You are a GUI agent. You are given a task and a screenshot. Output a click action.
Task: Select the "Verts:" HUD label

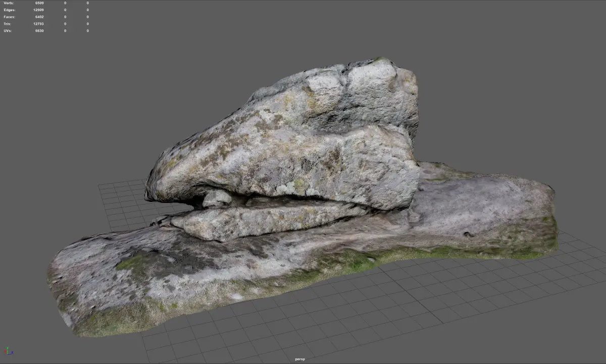(x=9, y=3)
